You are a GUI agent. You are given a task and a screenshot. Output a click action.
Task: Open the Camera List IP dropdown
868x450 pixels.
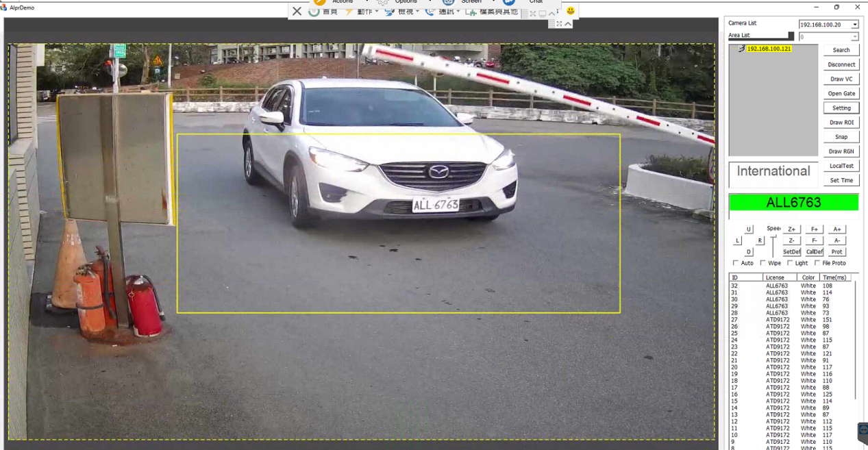pyautogui.click(x=854, y=25)
